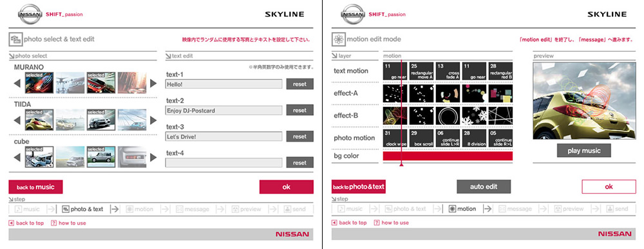Viewport: 644px width, 249px height.
Task: Reset the text-2 field
Action: [x=300, y=111]
